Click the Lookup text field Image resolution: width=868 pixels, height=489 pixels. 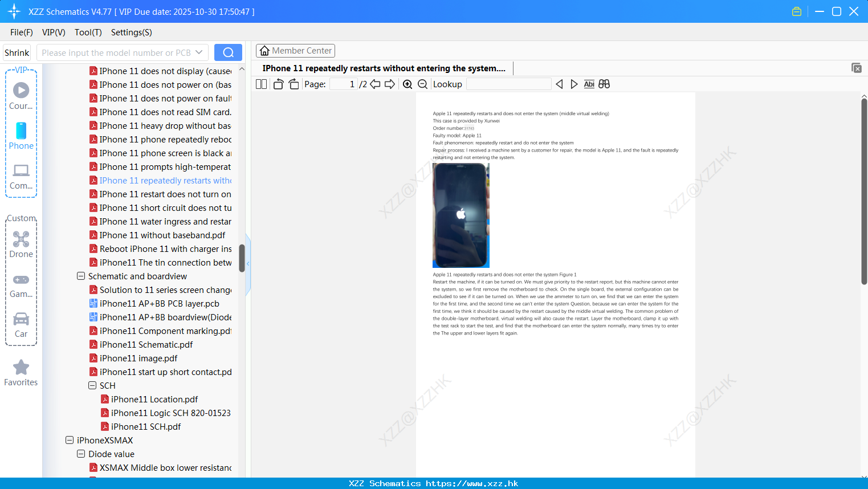[509, 84]
